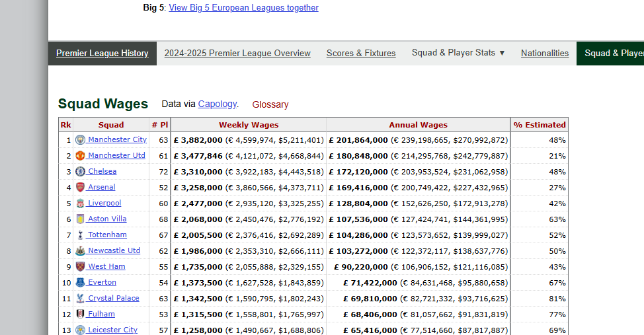Select Everton annual wage £ 71,422,000
The image size is (644, 335).
tap(370, 283)
